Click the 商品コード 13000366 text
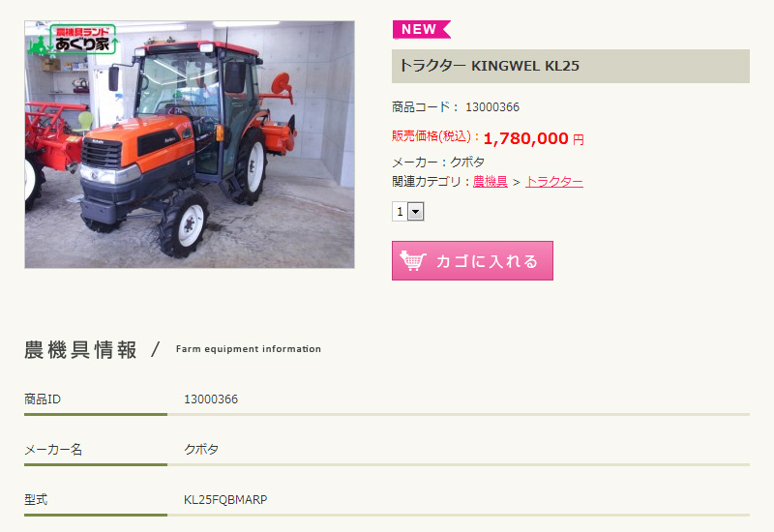The height and width of the screenshot is (532, 774). tap(456, 107)
